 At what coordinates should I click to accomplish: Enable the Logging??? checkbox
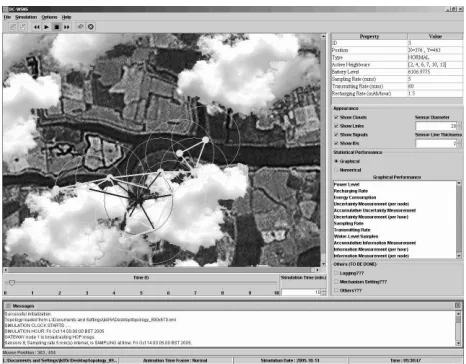pyautogui.click(x=336, y=273)
